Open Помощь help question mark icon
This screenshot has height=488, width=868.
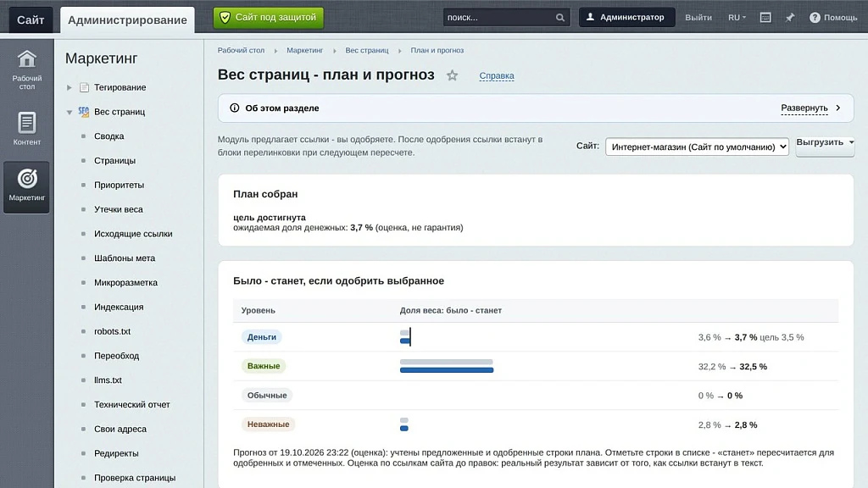pos(815,18)
